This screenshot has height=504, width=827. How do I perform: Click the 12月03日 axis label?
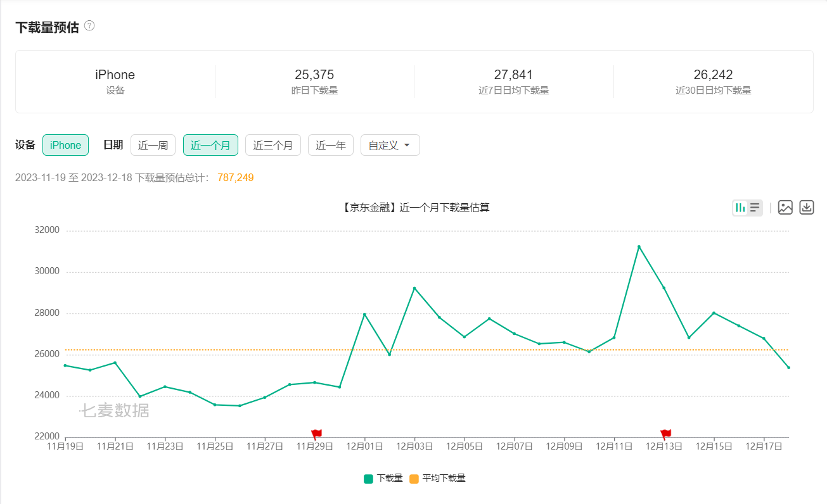pyautogui.click(x=414, y=446)
